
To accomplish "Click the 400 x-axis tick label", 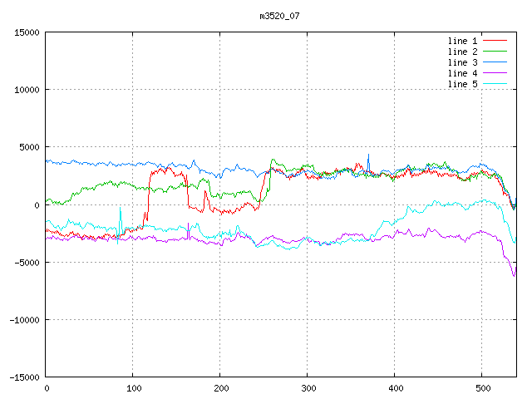I will 394,387.
